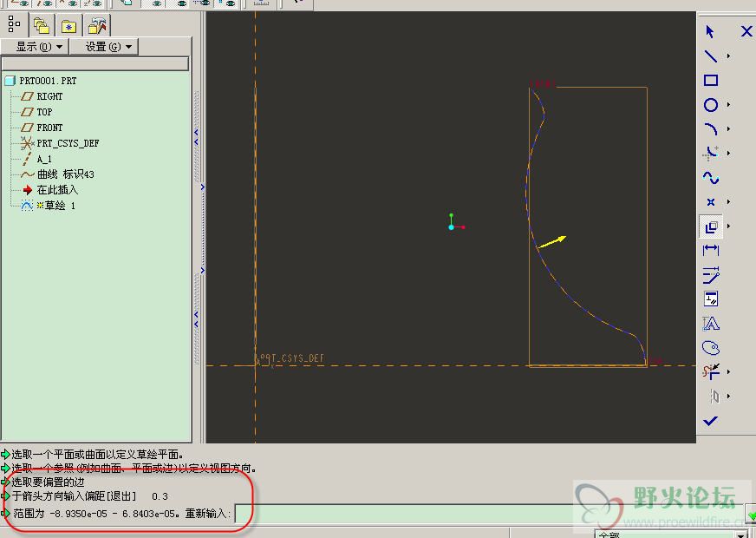Expand the Line tool flyout arrow
Viewport: 756px width, 538px height.
[x=728, y=56]
